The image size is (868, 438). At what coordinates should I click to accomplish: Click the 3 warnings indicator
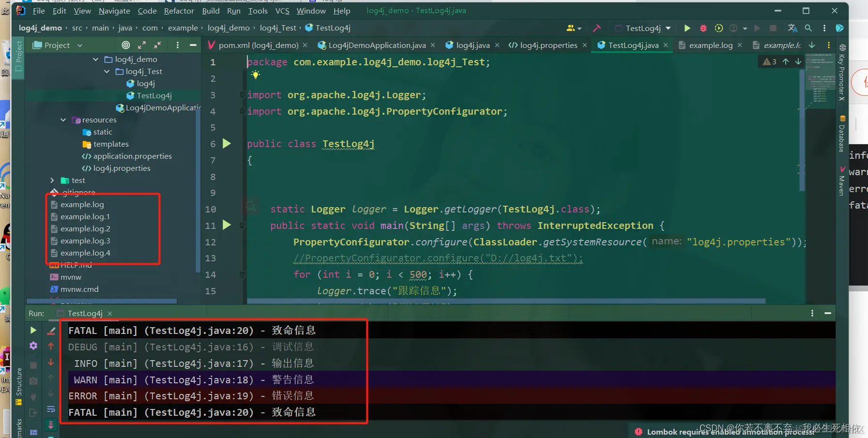(x=770, y=61)
